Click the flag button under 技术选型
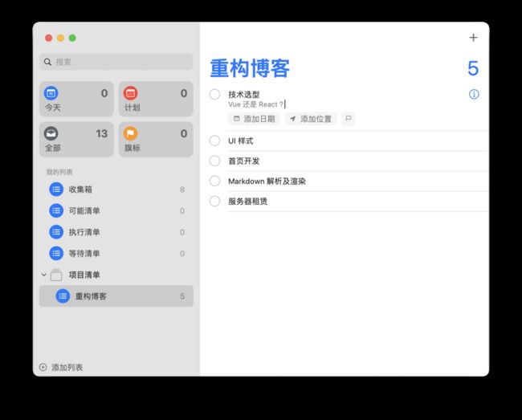 (x=349, y=119)
